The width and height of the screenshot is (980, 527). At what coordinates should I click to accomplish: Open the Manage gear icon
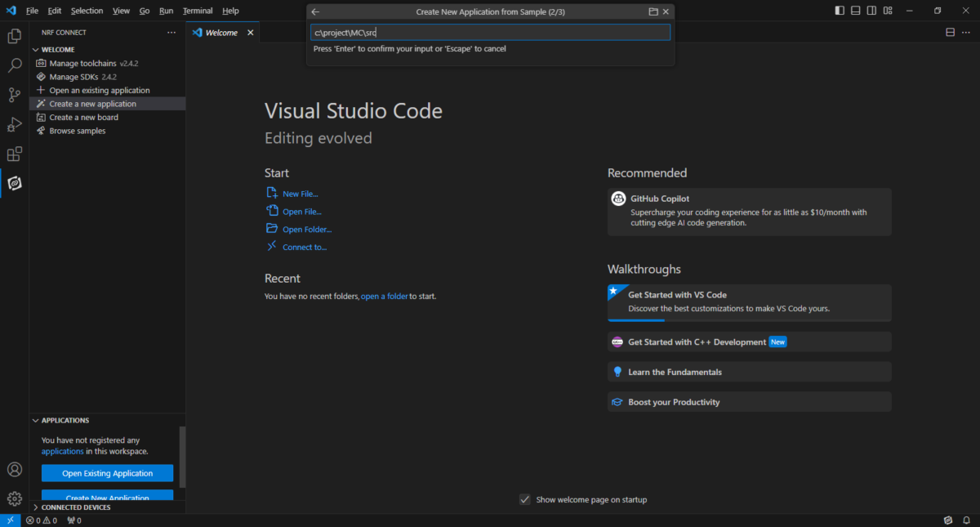14,498
